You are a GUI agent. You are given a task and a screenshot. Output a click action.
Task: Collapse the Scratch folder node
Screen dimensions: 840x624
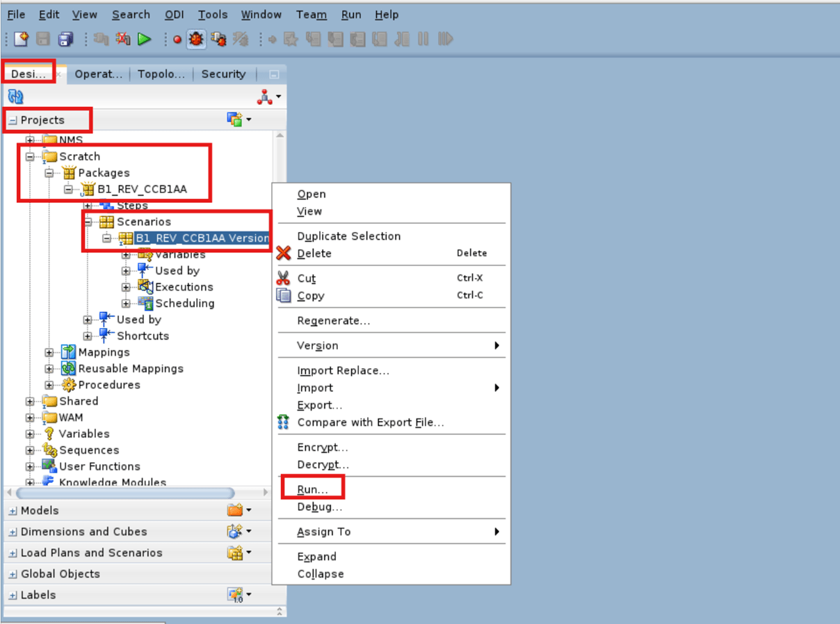pos(30,157)
